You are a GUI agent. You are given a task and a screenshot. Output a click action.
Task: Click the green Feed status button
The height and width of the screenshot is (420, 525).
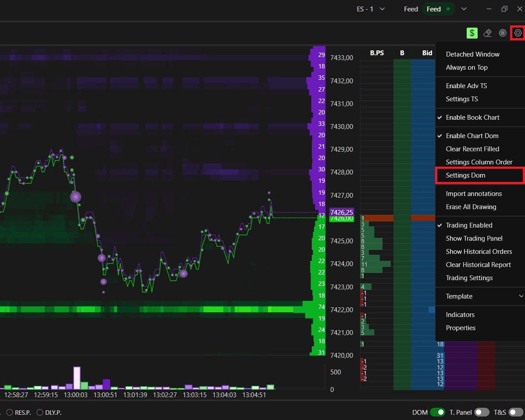point(438,9)
